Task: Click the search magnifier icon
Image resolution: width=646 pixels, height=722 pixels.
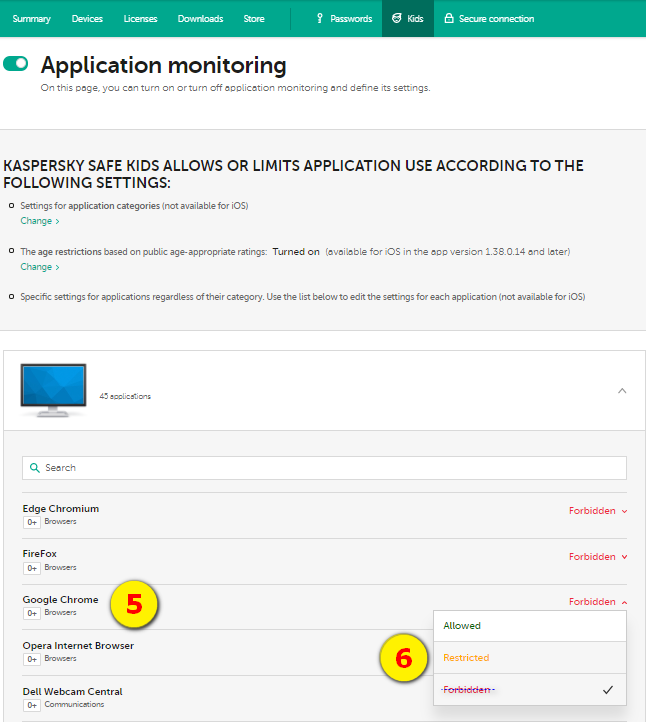Action: [x=35, y=468]
